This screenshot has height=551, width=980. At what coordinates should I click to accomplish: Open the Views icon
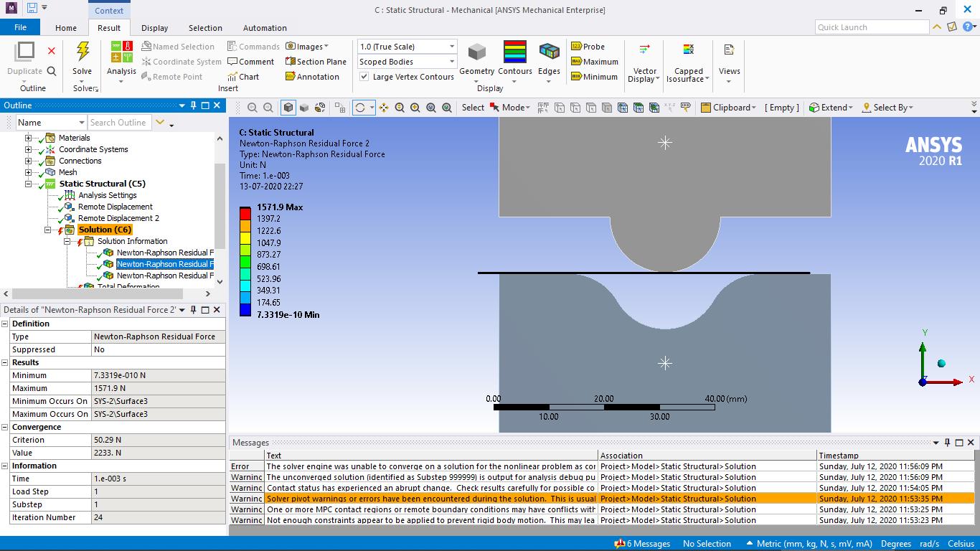729,50
